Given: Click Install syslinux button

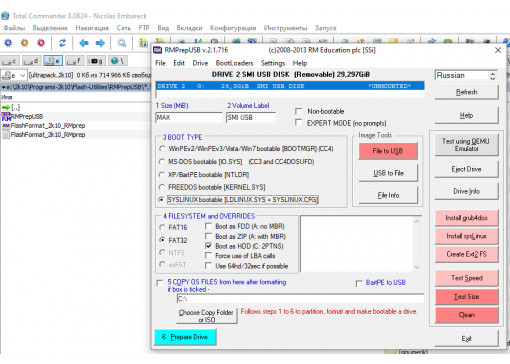Looking at the screenshot, I should 466,236.
